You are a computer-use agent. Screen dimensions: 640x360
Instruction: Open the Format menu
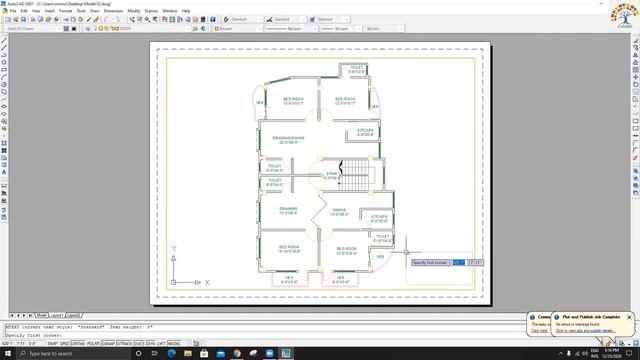click(x=65, y=11)
